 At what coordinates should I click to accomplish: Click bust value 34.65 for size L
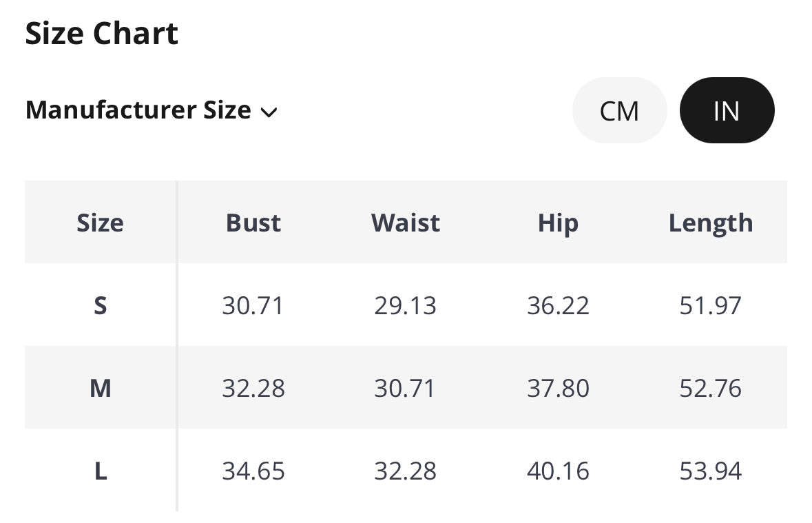[x=253, y=471]
